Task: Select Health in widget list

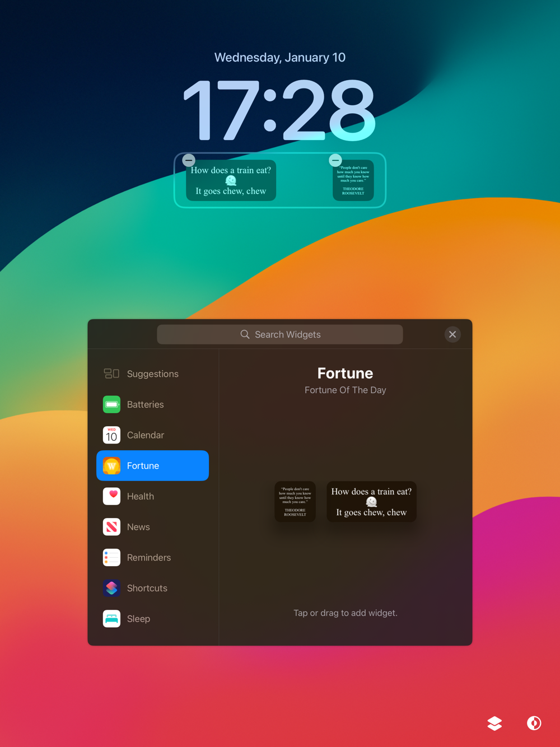Action: [x=152, y=496]
